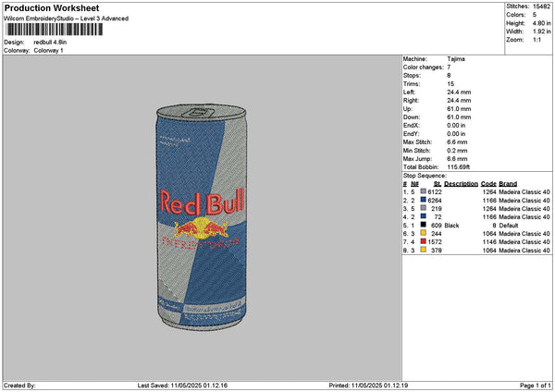Image resolution: width=555 pixels, height=392 pixels.
Task: Click the Max Jump value '6.6 mm'
Action: (457, 159)
